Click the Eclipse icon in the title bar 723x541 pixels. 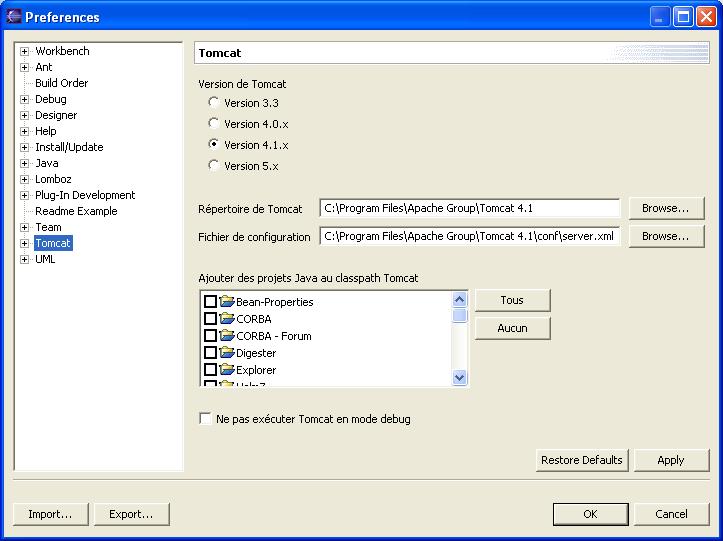pos(13,16)
